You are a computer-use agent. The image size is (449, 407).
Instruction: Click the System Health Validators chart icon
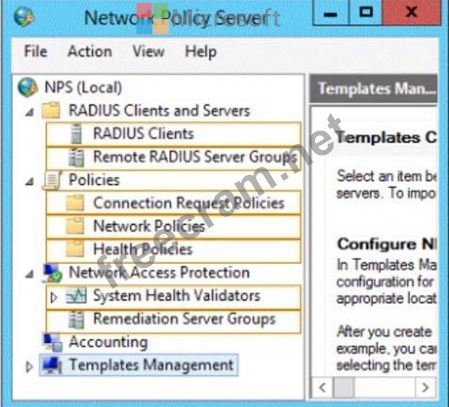(76, 296)
